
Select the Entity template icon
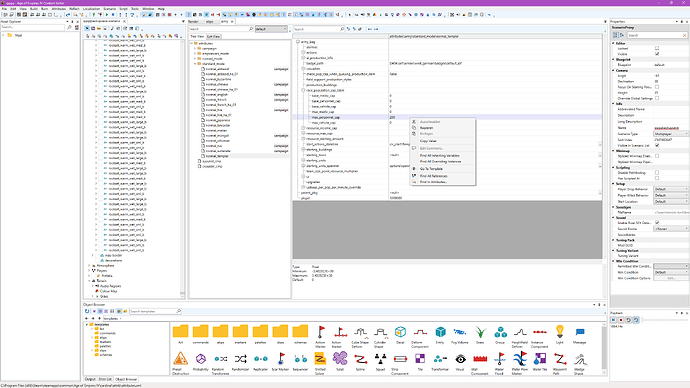coord(440,332)
